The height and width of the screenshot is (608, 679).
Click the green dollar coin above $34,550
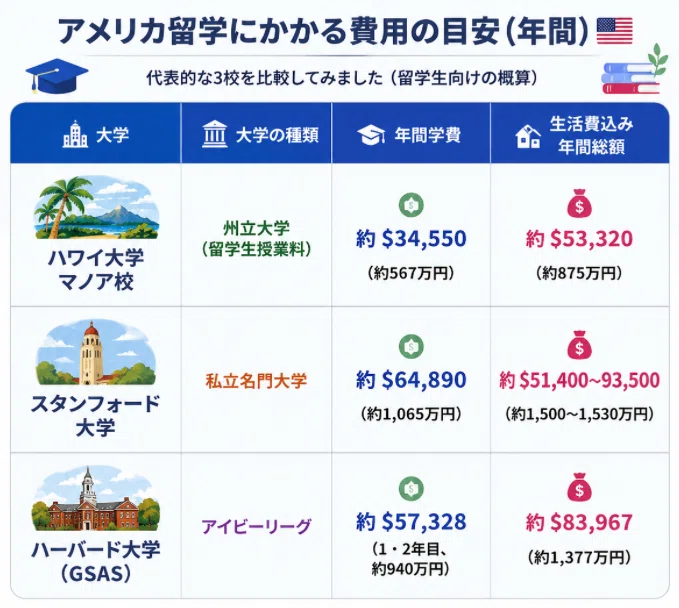[x=411, y=205]
